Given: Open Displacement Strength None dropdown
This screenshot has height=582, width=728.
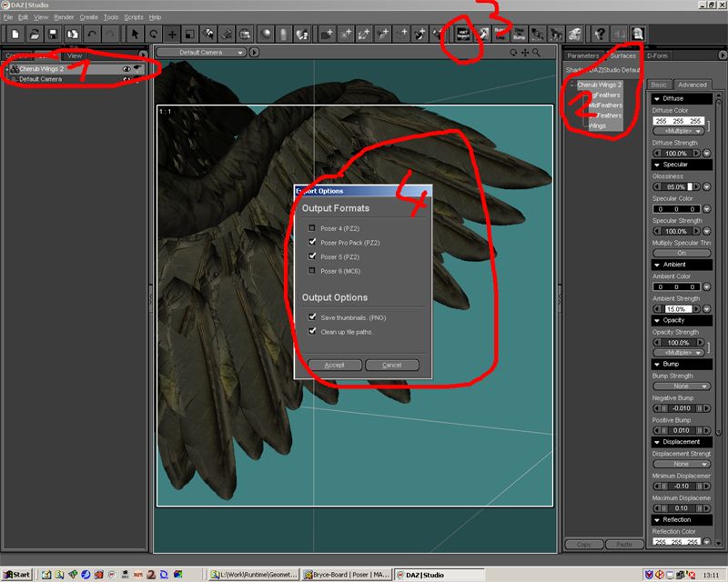Looking at the screenshot, I should [681, 464].
